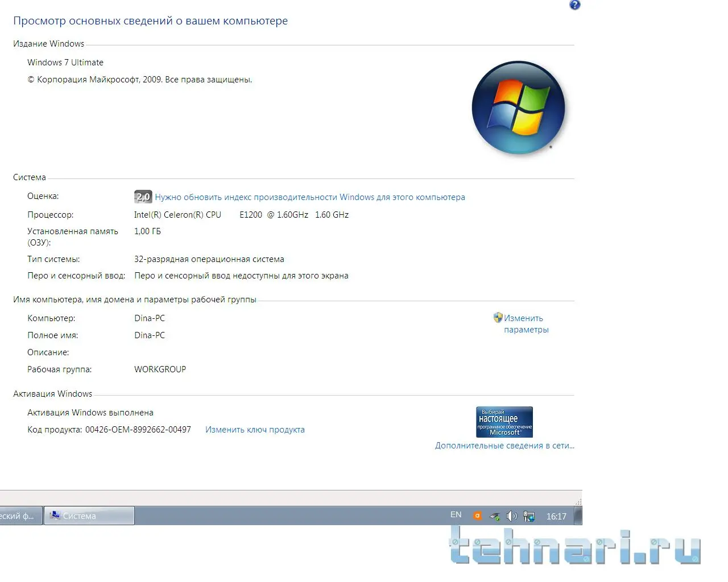The height and width of the screenshot is (582, 728).
Task: Click the Система section heading
Action: [x=30, y=177]
